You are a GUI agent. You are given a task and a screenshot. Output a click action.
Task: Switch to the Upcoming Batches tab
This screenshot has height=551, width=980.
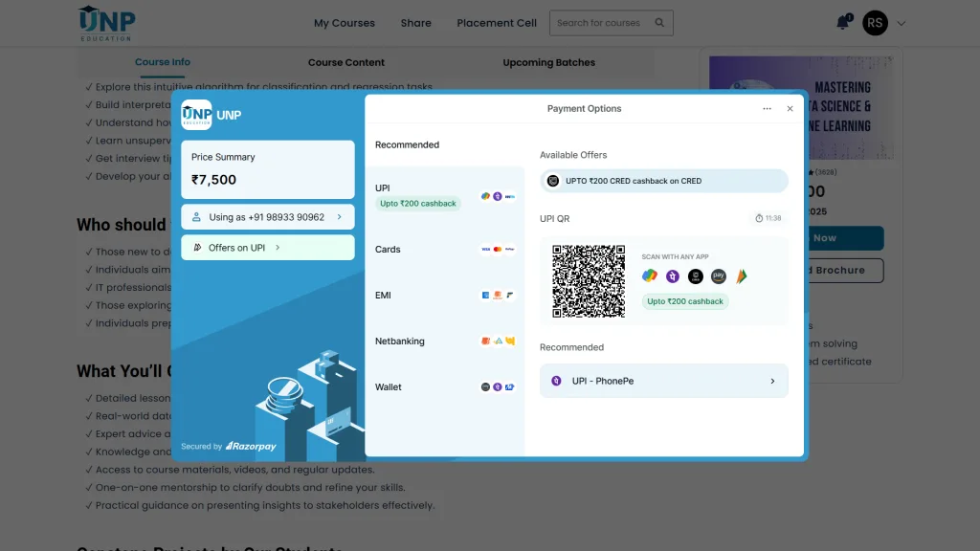point(548,62)
